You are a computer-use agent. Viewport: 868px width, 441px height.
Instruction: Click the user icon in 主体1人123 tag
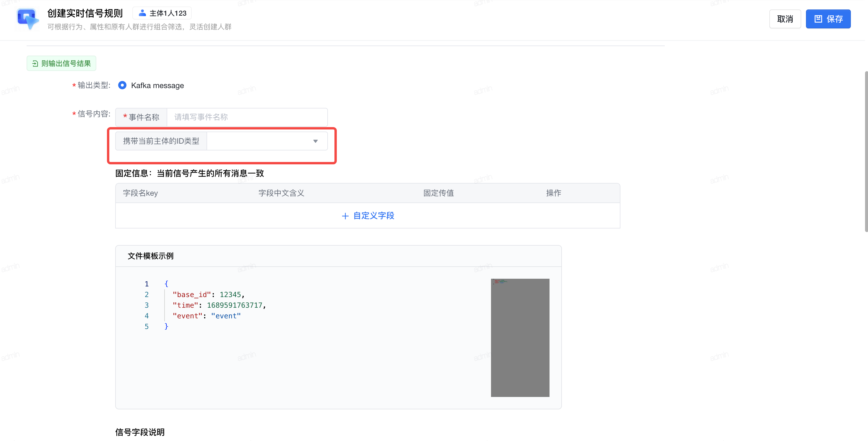[x=142, y=13]
